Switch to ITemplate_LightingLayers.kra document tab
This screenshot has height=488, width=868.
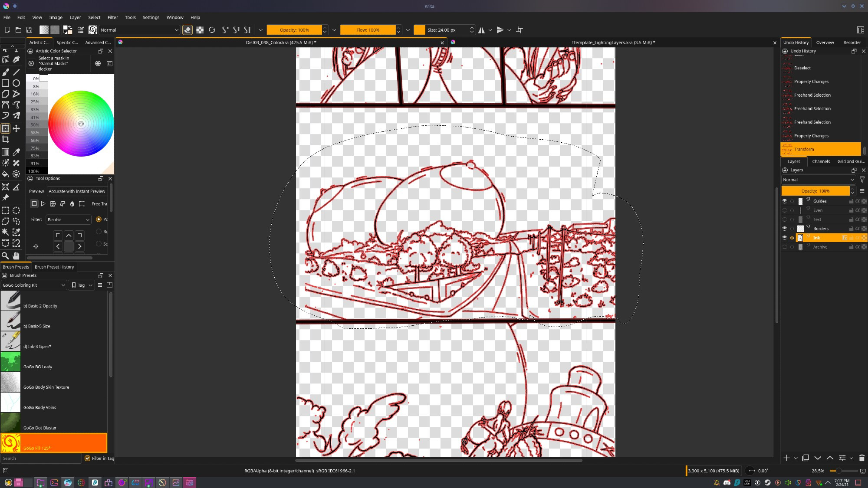[613, 43]
